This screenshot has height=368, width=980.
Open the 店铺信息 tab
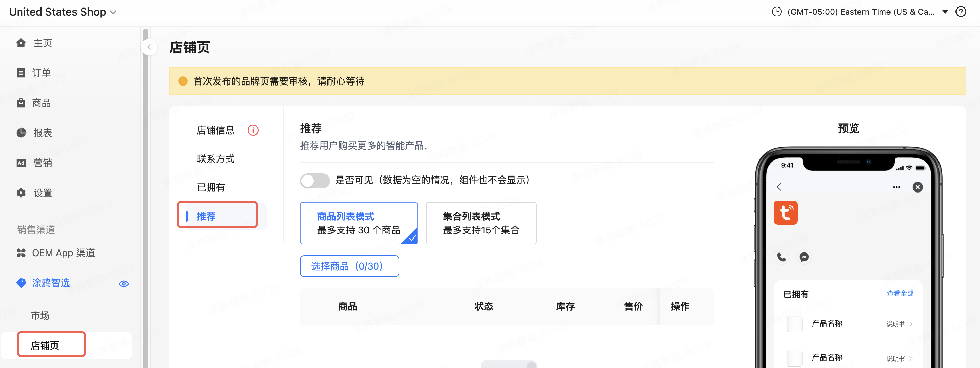216,130
